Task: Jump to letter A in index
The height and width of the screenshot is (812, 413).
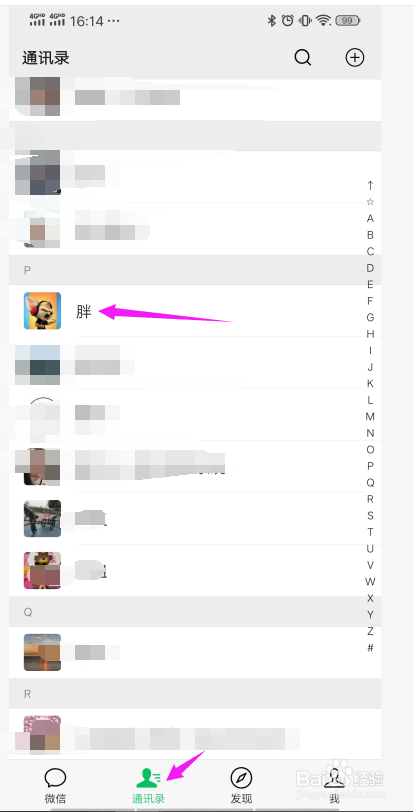Action: [370, 218]
